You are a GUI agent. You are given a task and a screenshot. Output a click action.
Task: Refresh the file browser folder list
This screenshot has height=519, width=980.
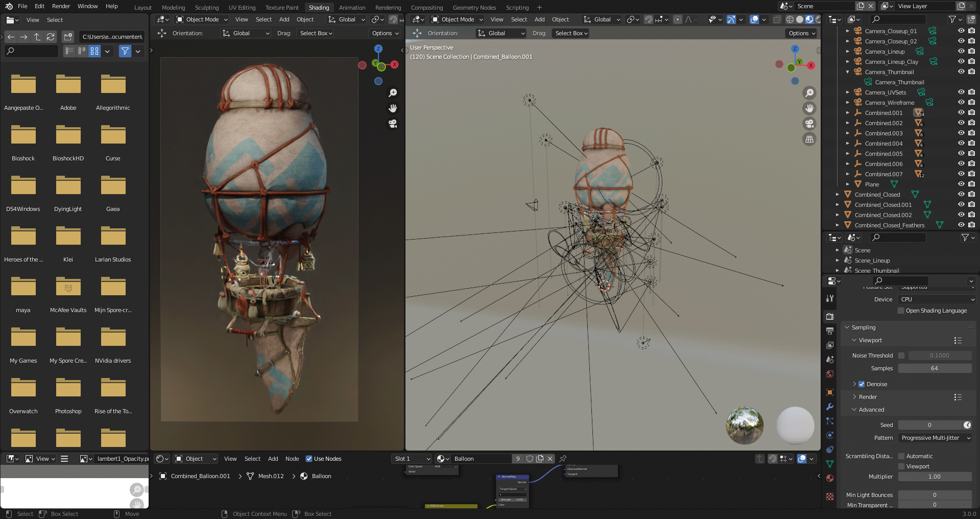51,37
